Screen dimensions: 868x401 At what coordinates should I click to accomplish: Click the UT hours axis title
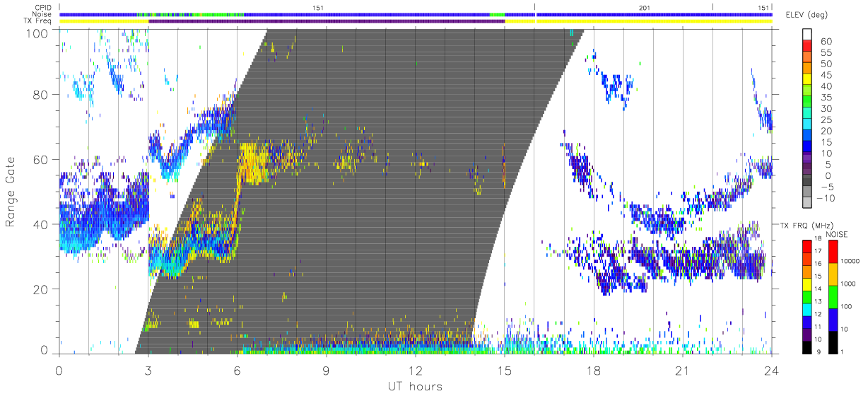click(x=414, y=386)
